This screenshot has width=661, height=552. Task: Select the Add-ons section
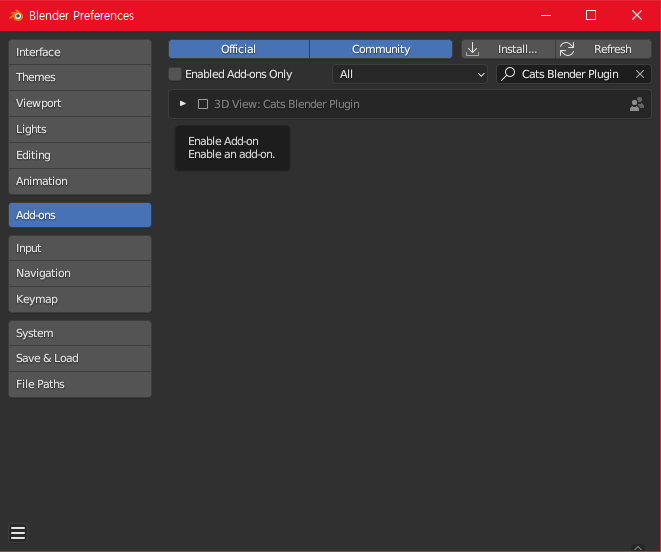pos(80,215)
